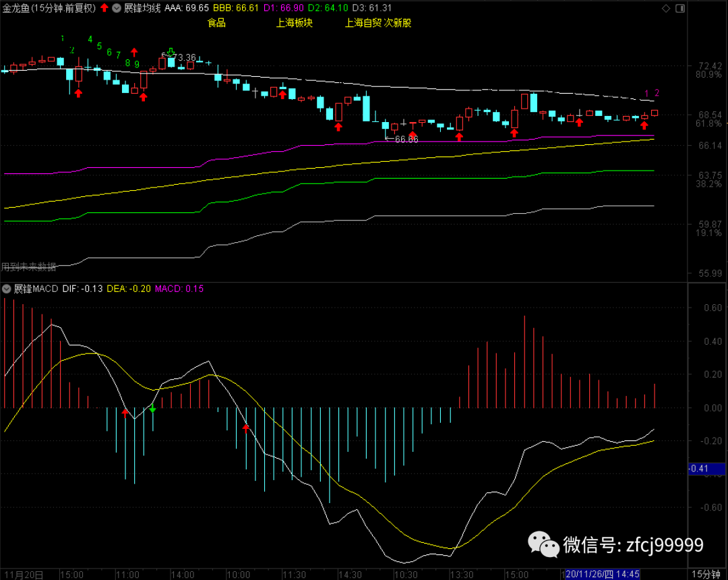
Task: Click the 展锋均线 indicator name
Action: pos(142,8)
